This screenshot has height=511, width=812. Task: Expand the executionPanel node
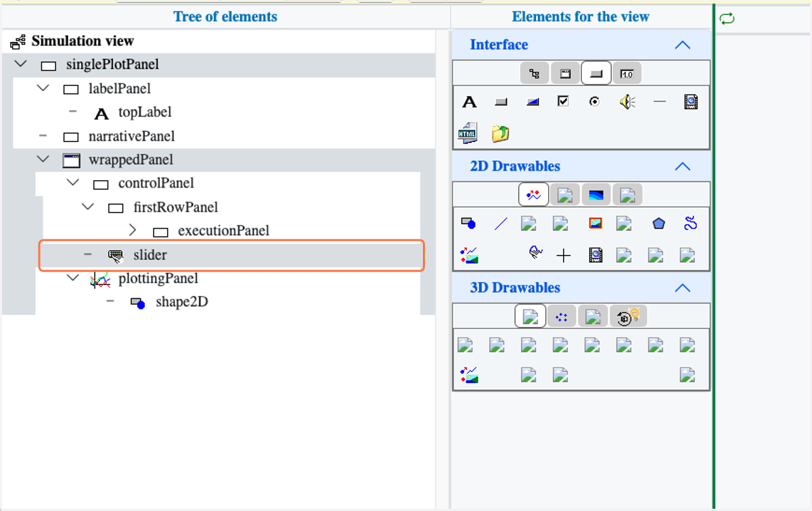[132, 230]
